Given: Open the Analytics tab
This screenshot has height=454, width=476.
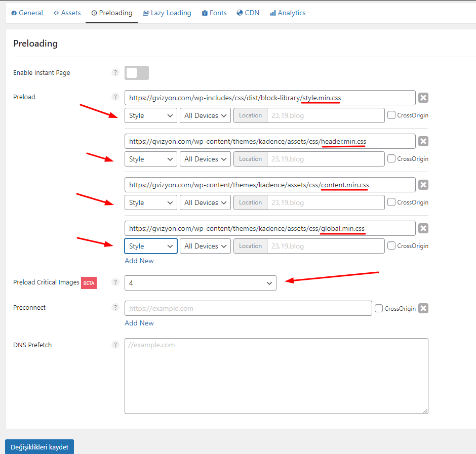Looking at the screenshot, I should pos(288,13).
